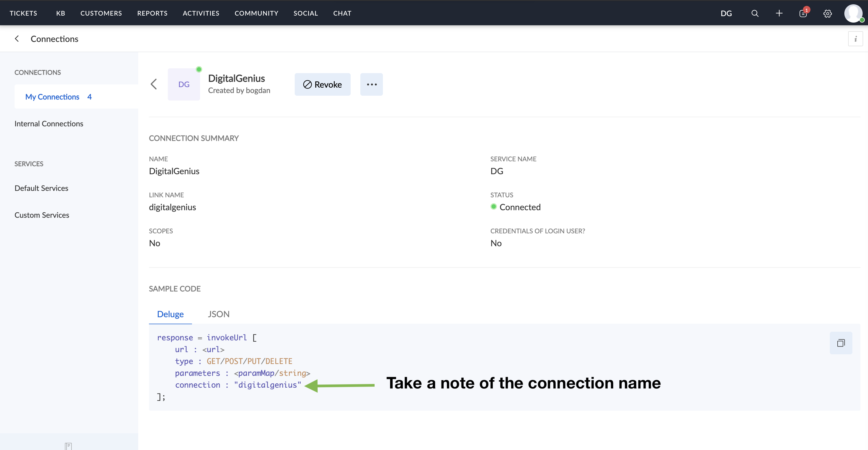
Task: Click the DG connection logo tile
Action: pyautogui.click(x=184, y=84)
